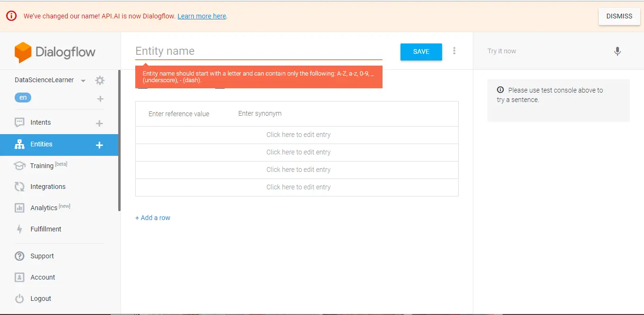Click + Add a row link
The width and height of the screenshot is (644, 315).
tap(153, 218)
